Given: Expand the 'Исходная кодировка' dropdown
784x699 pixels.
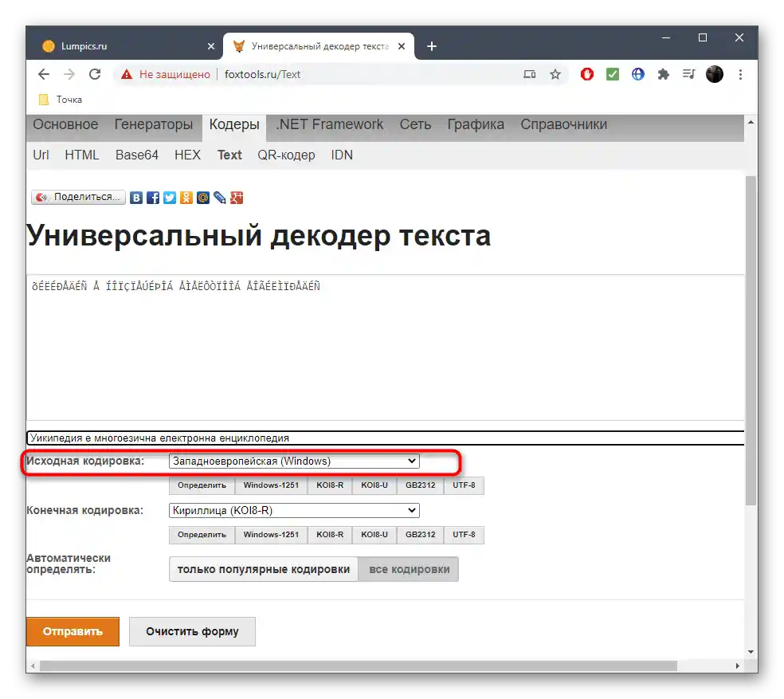Looking at the screenshot, I should [x=294, y=461].
